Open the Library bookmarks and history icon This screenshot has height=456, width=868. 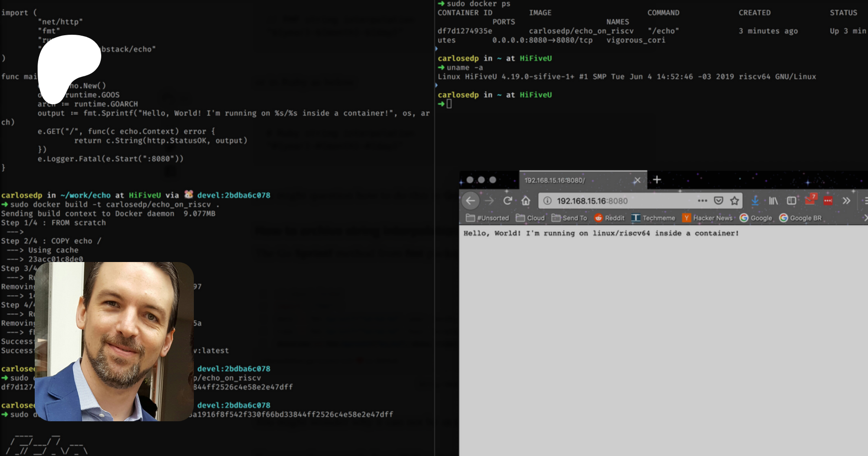point(773,201)
